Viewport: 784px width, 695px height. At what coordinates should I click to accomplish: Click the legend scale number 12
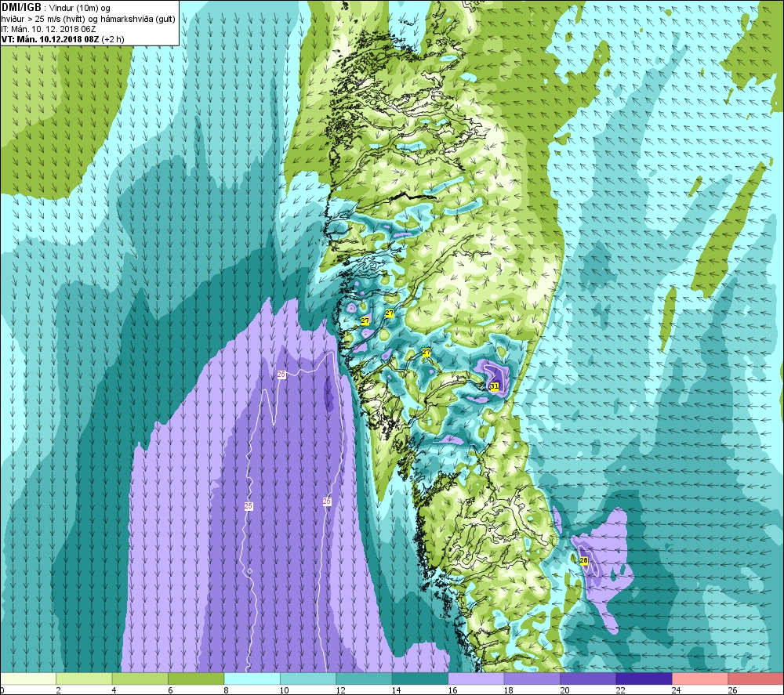click(x=340, y=690)
